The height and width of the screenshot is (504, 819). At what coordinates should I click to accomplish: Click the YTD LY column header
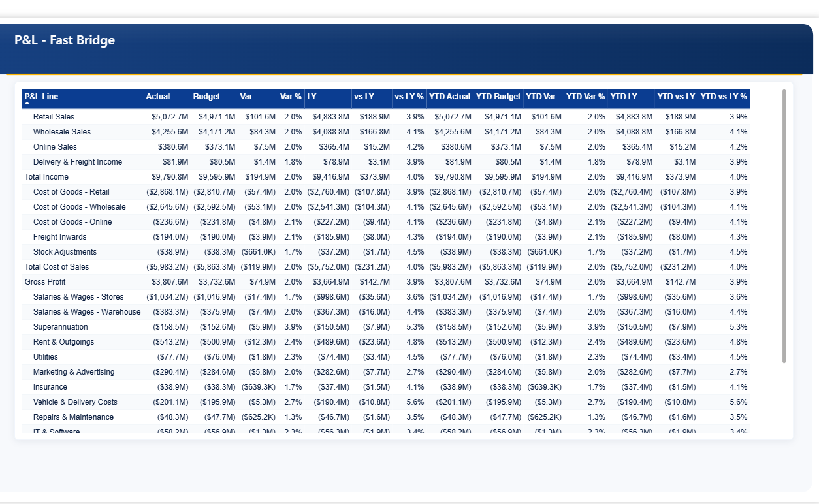[632, 99]
